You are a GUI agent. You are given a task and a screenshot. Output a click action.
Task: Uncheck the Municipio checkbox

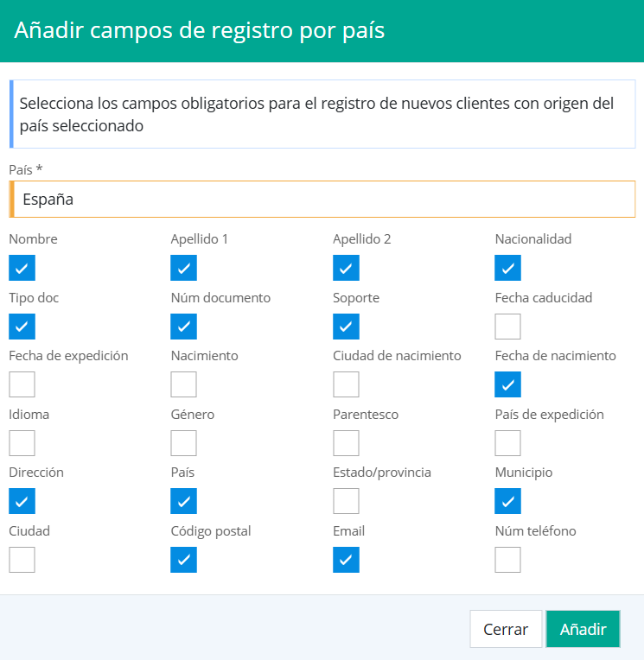(508, 501)
